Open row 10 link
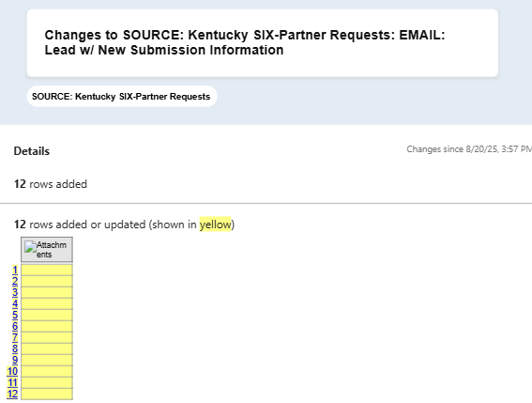This screenshot has height=403, width=532. [x=12, y=371]
